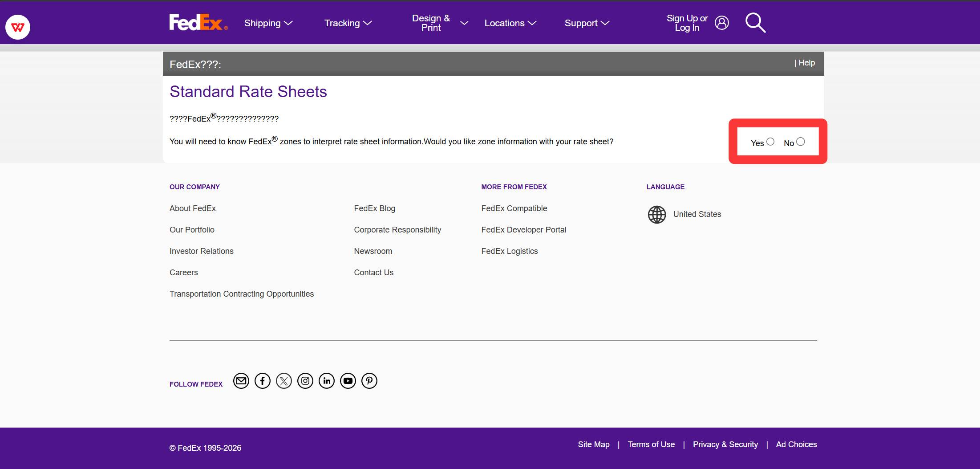Image resolution: width=980 pixels, height=469 pixels.
Task: Open Site Map footer link
Action: [594, 445]
